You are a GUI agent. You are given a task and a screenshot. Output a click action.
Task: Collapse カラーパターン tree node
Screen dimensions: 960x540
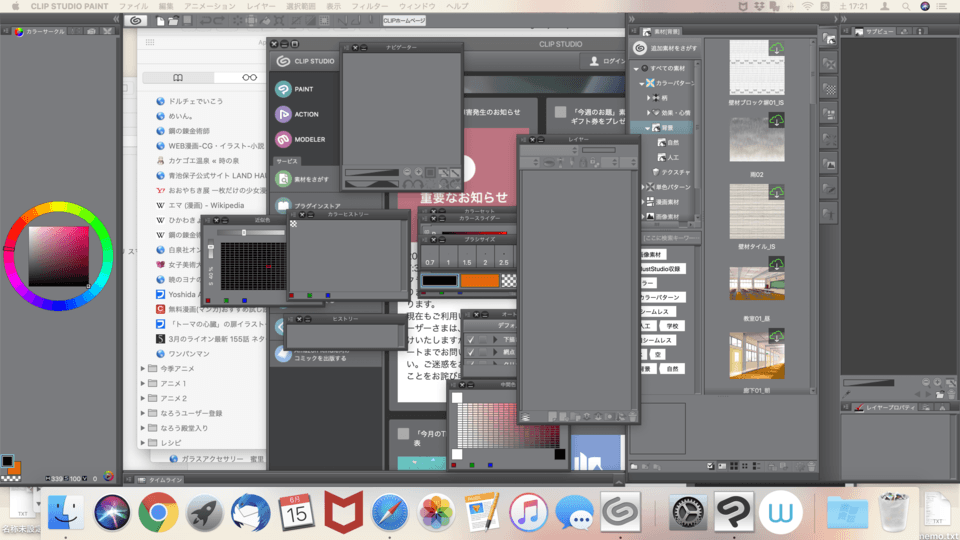point(642,83)
